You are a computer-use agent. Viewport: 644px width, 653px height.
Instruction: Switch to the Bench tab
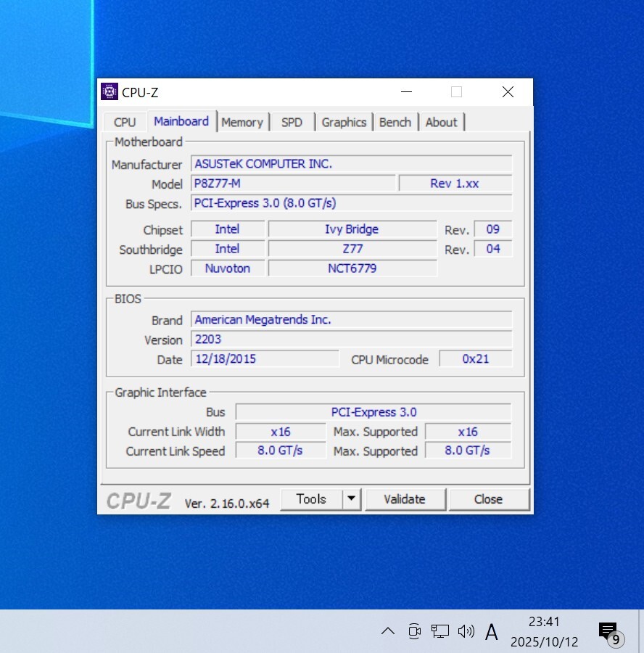click(395, 123)
